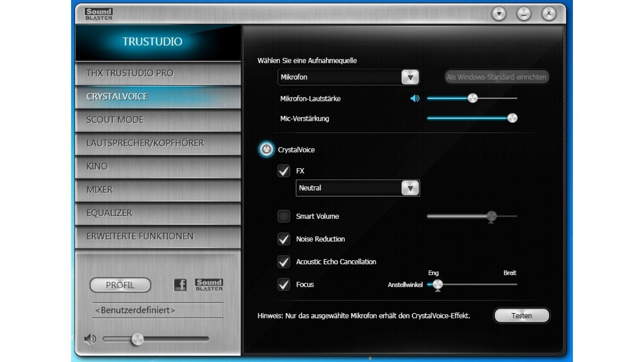Click the Breit label above focus slider

pos(510,273)
